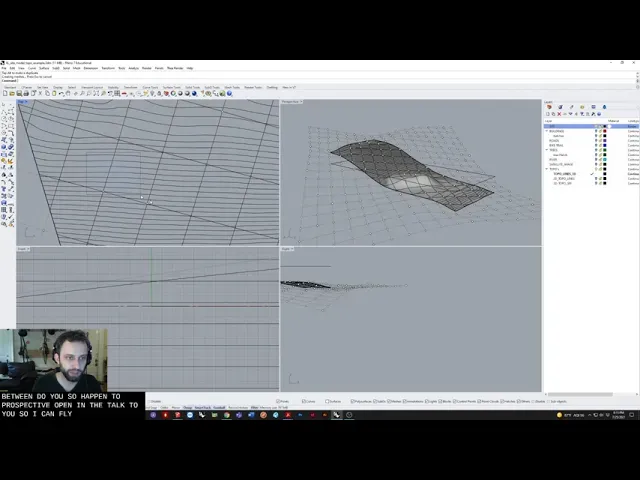Select the SATELLITE_IMAGE layer row
The width and height of the screenshot is (640, 480).
(x=562, y=164)
